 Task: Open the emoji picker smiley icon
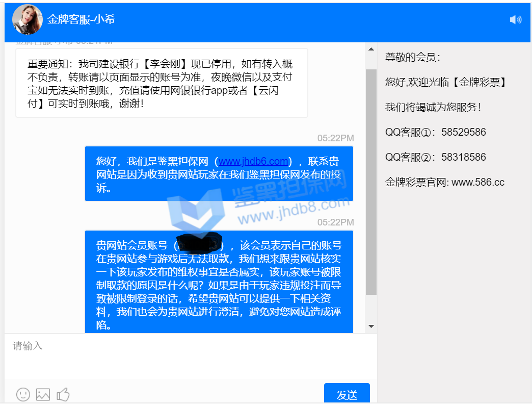23,394
